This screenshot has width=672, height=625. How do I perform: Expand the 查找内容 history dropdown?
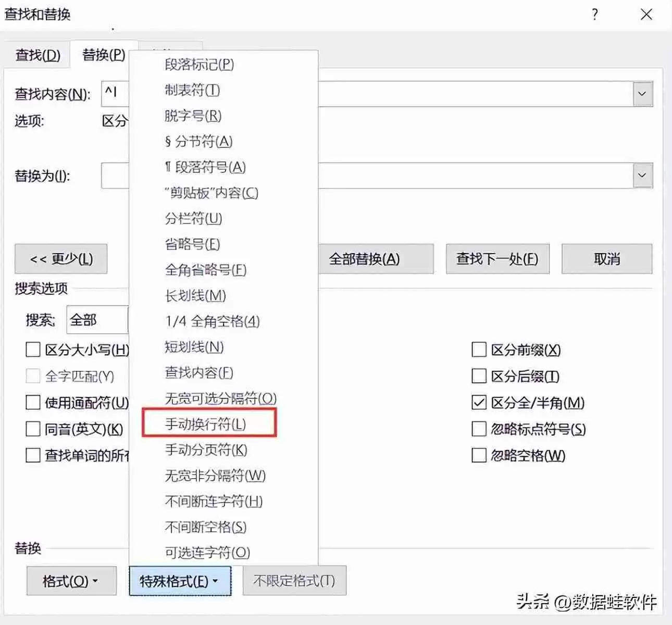tap(641, 94)
